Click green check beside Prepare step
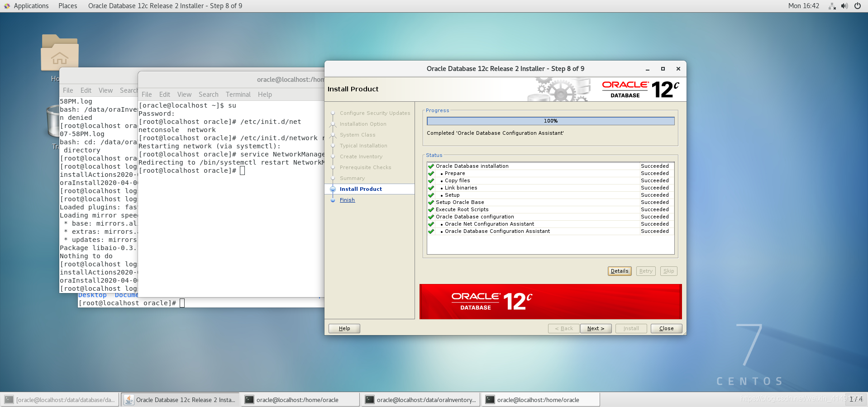This screenshot has width=868, height=407. 431,173
